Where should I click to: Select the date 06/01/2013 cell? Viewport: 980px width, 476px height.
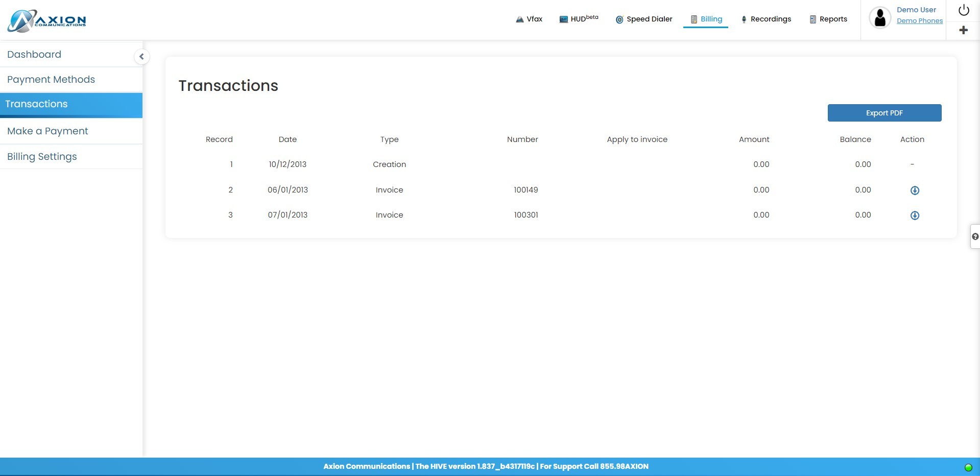[x=288, y=190]
